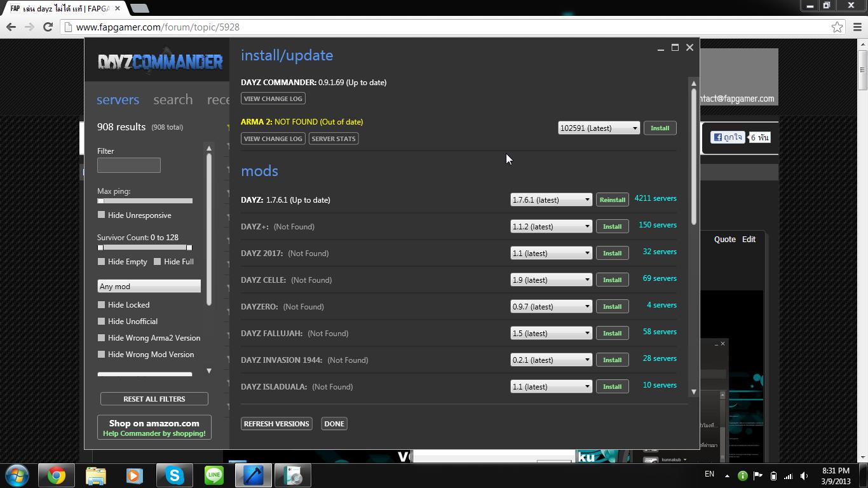Click the install list scroll-down arrow
This screenshot has height=488, width=868.
(x=694, y=392)
